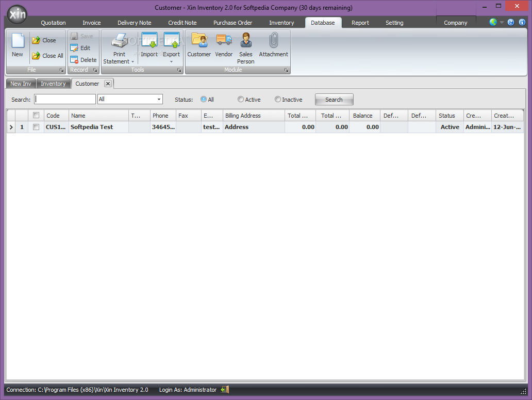Image resolution: width=532 pixels, height=400 pixels.
Task: Sort by the Balance column header
Action: pos(365,116)
